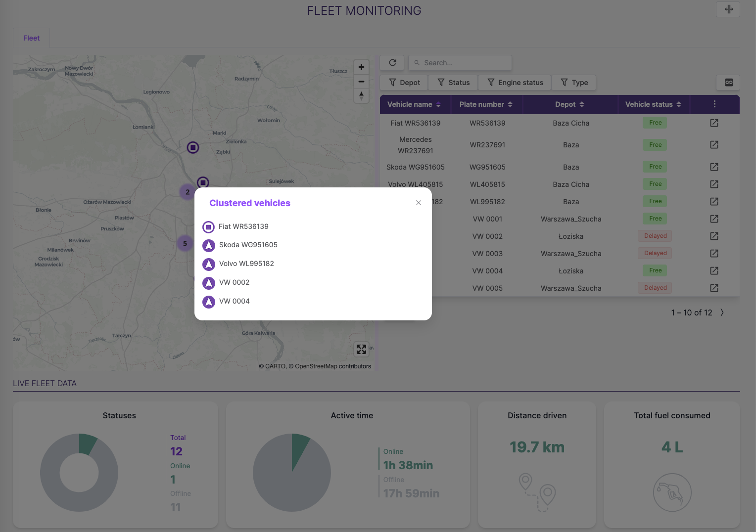
Task: Click the Statuses donut chart
Action: coord(79,473)
